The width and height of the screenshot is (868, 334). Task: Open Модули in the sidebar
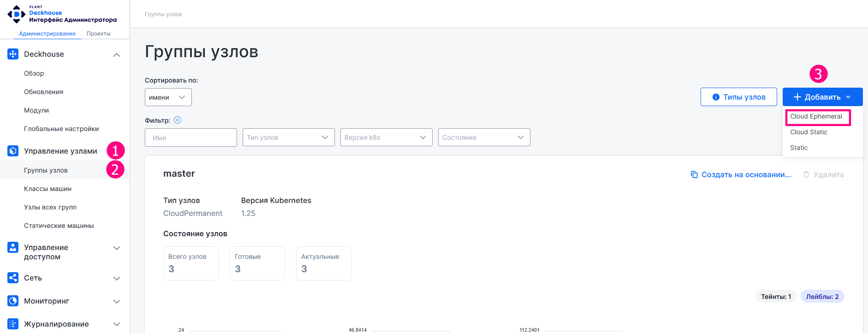tap(36, 110)
